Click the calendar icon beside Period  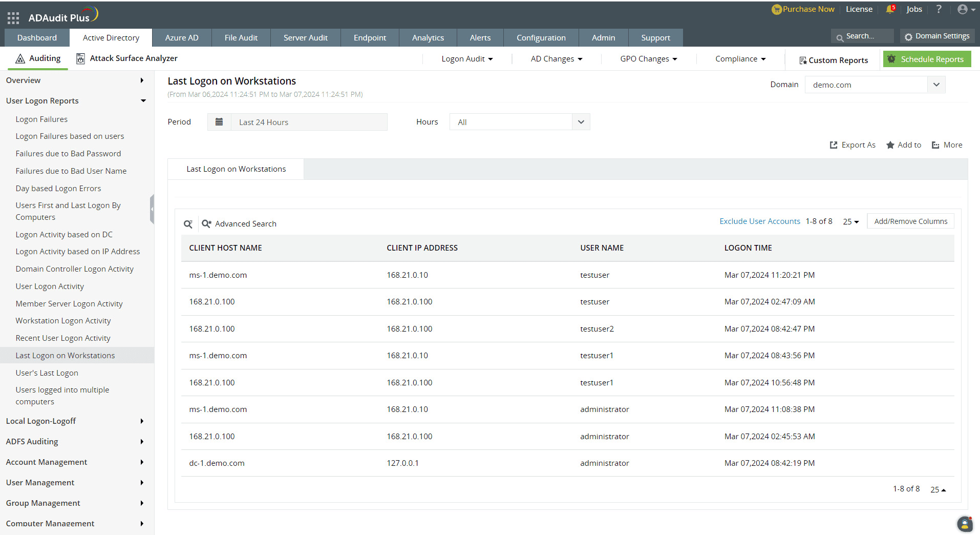pos(219,122)
